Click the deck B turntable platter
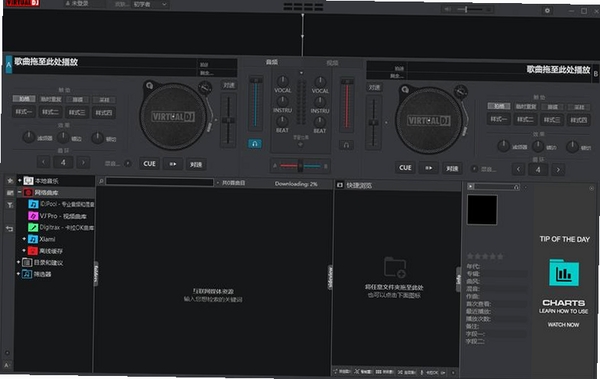600x379 pixels. tap(429, 121)
